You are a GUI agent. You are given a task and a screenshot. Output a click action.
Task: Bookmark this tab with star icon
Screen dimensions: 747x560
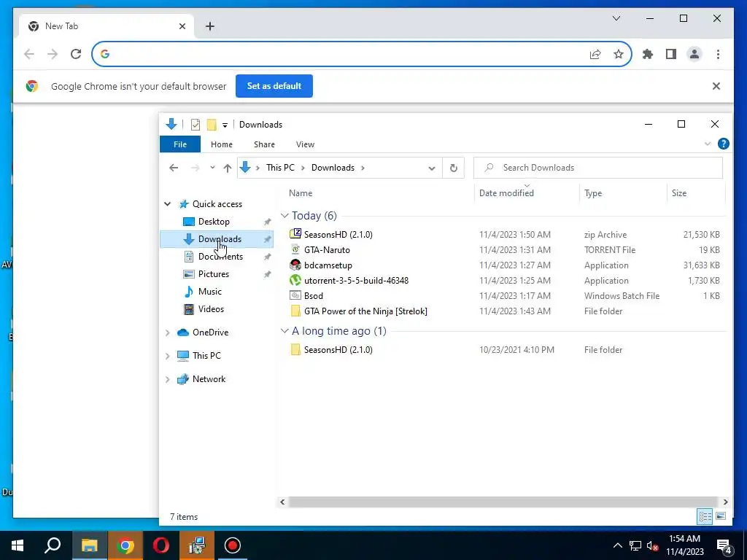(x=619, y=54)
